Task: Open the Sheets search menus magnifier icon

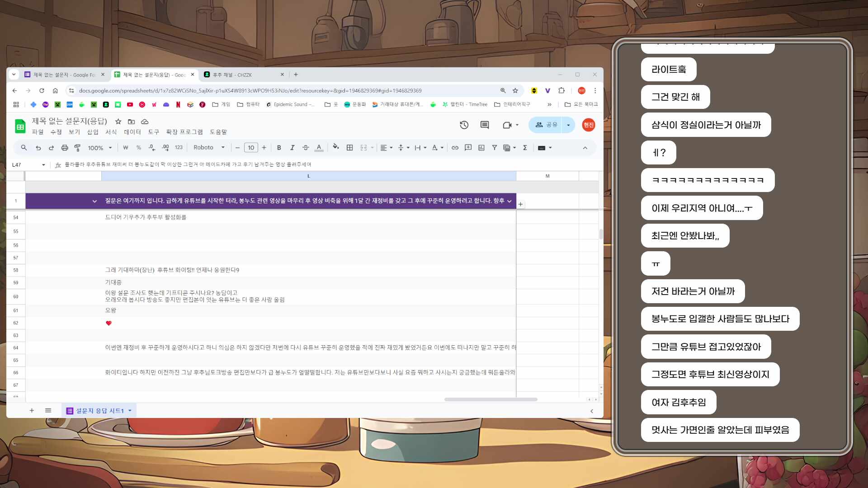Action: coord(24,148)
